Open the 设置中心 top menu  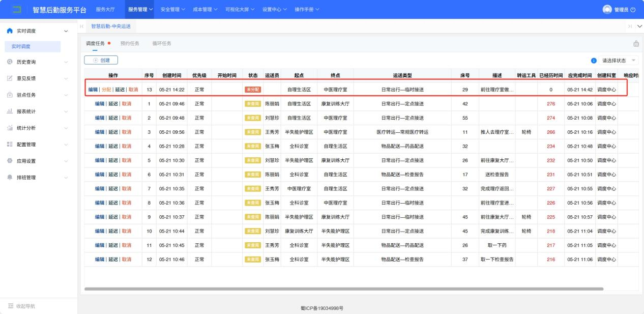(x=275, y=10)
